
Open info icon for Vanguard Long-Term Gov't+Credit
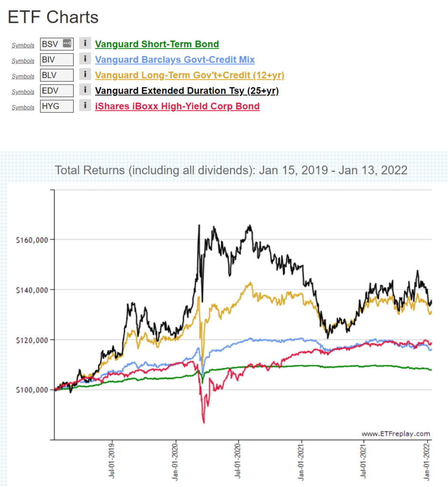click(x=85, y=75)
